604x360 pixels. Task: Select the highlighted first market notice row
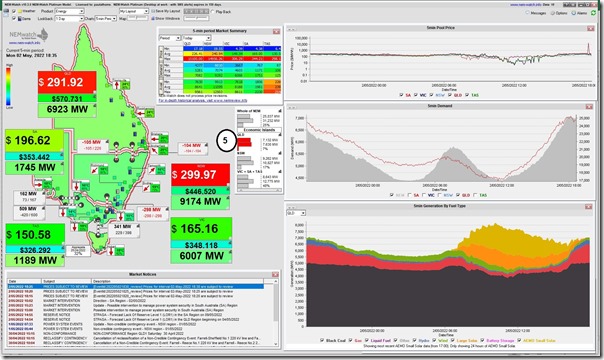click(136, 287)
